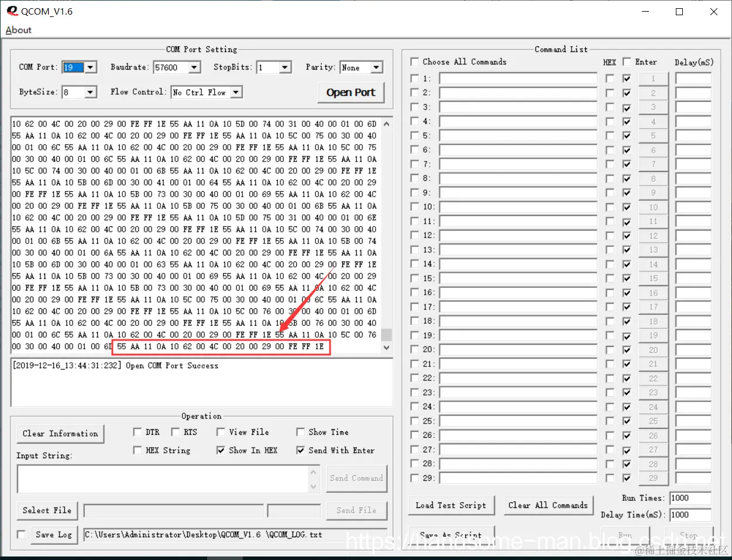Click the Clear Information button
This screenshot has height=560, width=732.
(60, 434)
